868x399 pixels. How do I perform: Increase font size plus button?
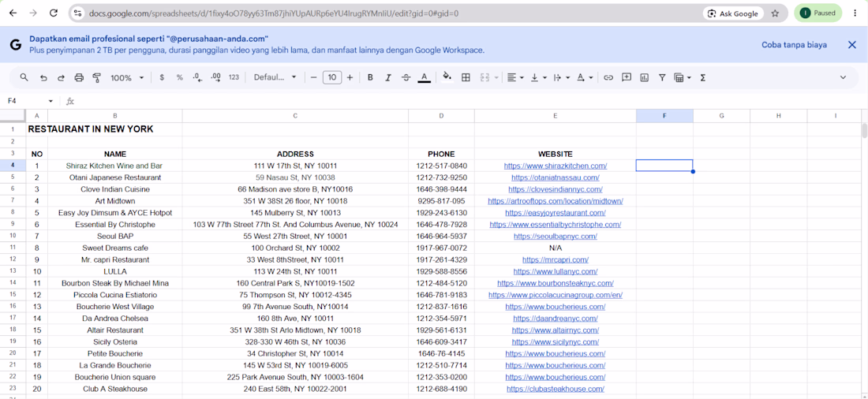coord(350,77)
